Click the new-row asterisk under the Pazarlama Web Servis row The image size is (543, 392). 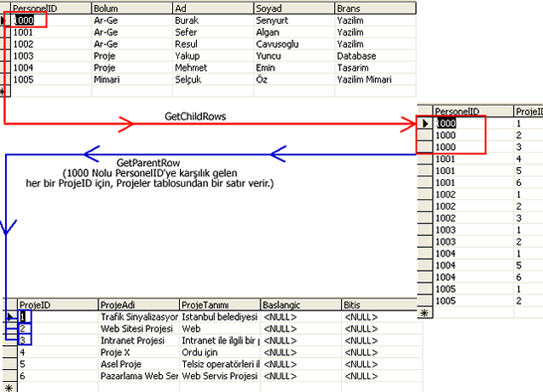click(9, 387)
